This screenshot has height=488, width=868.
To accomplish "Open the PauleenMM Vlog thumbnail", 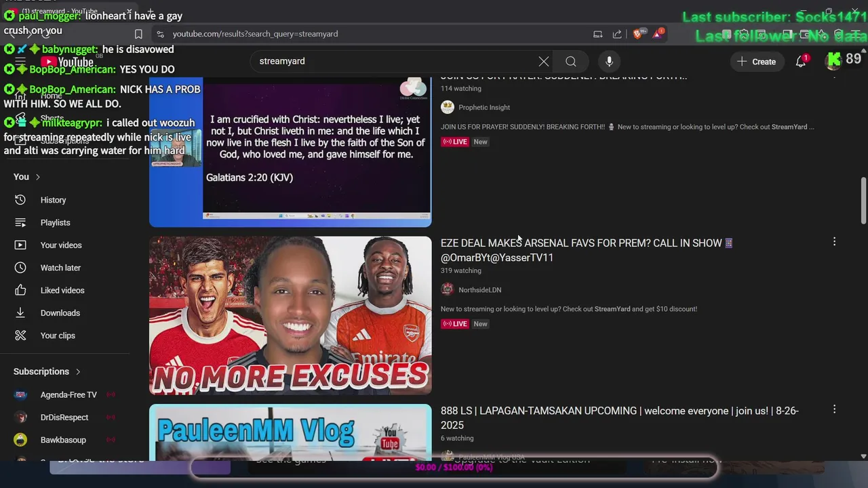I will (290, 432).
